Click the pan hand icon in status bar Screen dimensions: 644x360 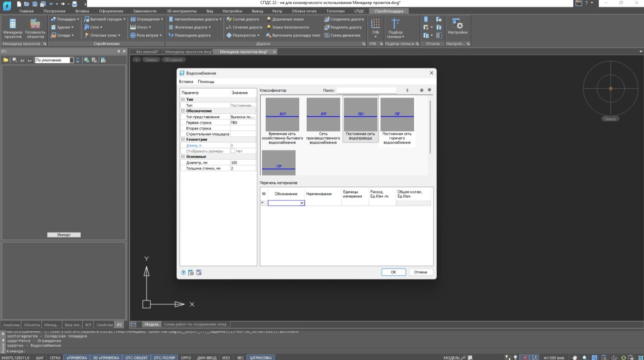point(574,358)
